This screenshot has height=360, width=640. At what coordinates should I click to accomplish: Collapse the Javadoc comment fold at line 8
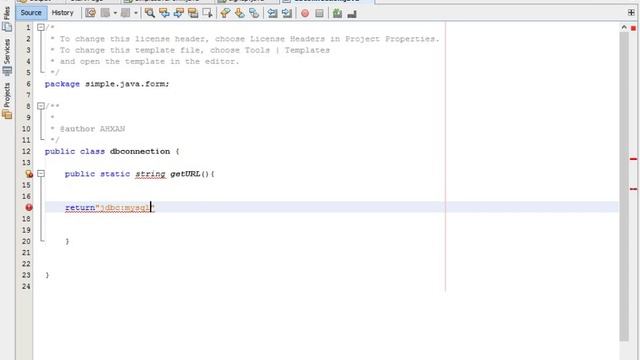[x=41, y=106]
